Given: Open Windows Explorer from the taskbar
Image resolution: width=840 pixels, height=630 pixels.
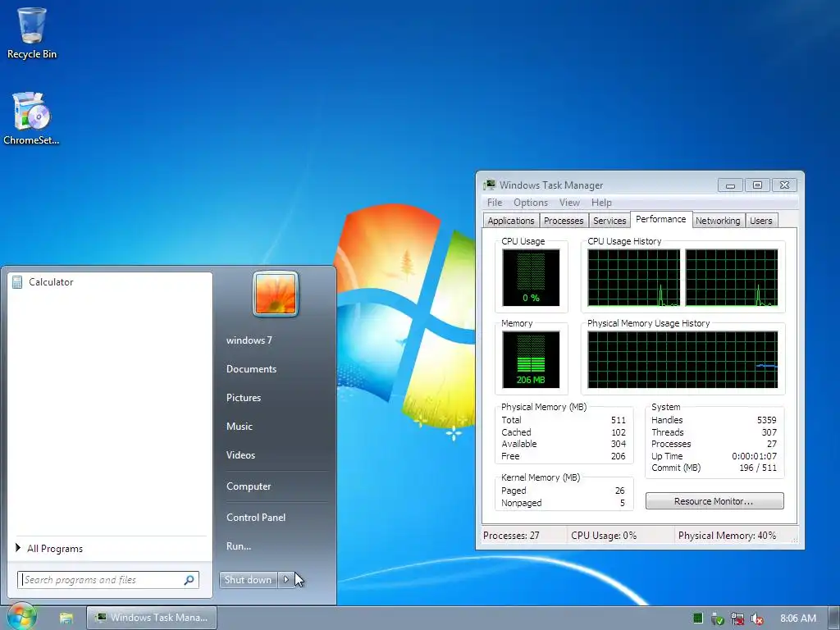Looking at the screenshot, I should click(66, 618).
